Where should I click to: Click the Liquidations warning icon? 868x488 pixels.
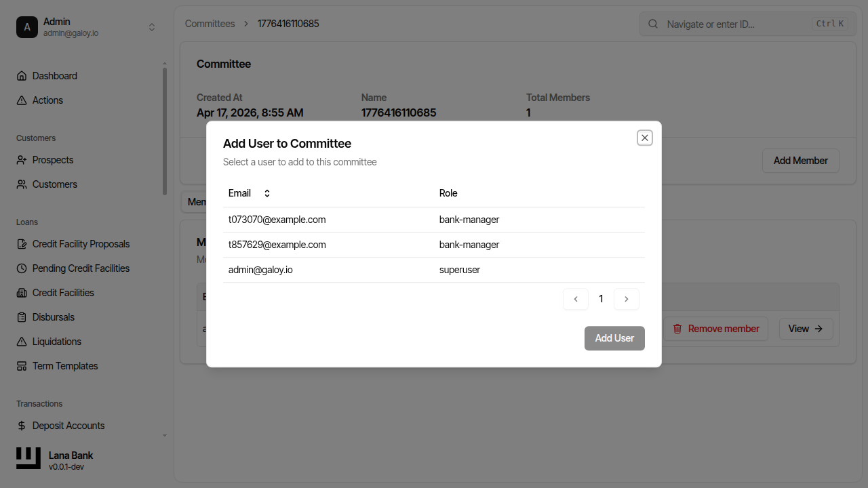(x=21, y=341)
